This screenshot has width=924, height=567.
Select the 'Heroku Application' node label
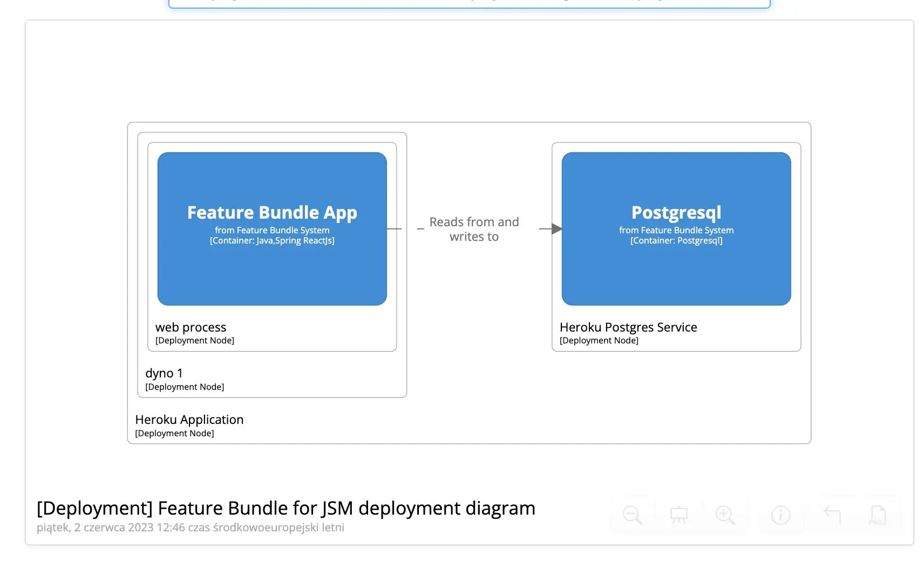[x=189, y=420]
